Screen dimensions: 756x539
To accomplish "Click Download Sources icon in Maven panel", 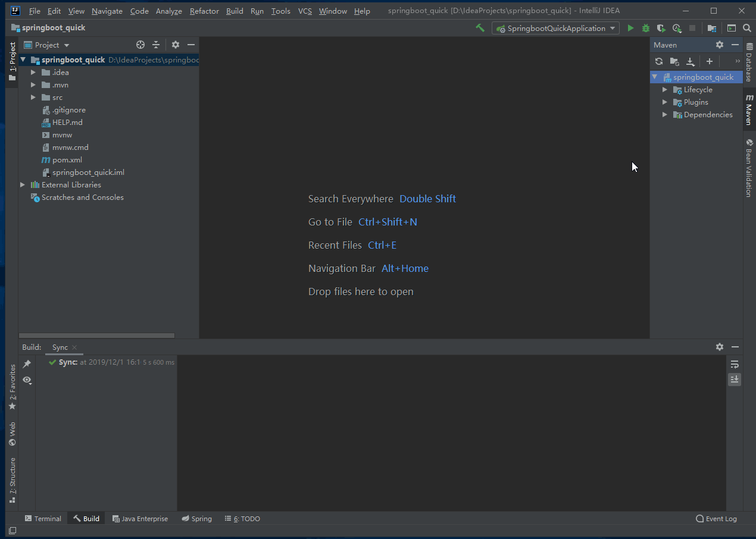I will tap(691, 61).
